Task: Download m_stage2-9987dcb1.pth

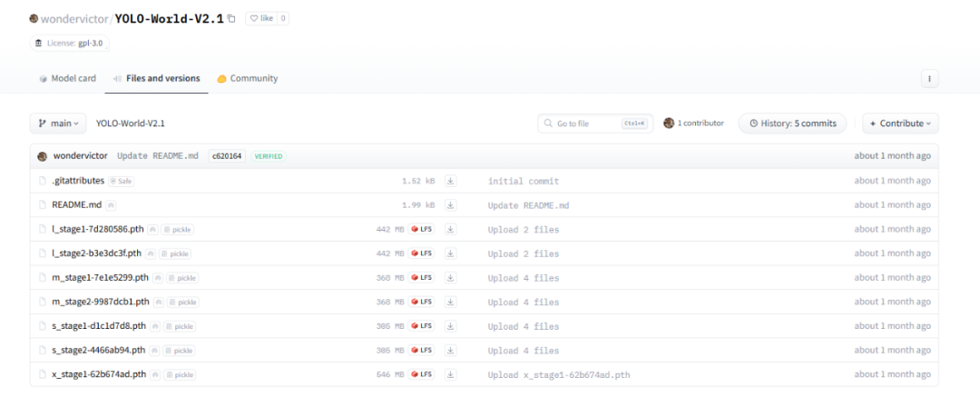Action: point(451,302)
